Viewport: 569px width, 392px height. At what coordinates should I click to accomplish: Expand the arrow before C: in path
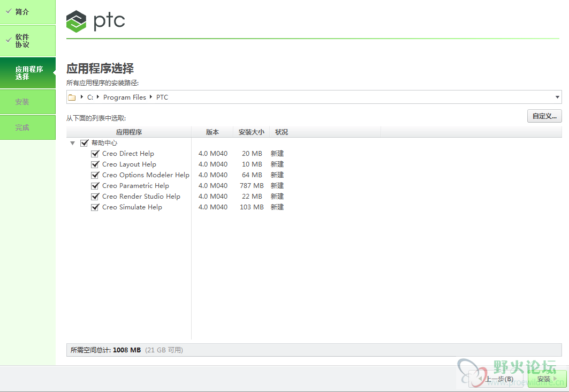(x=82, y=97)
